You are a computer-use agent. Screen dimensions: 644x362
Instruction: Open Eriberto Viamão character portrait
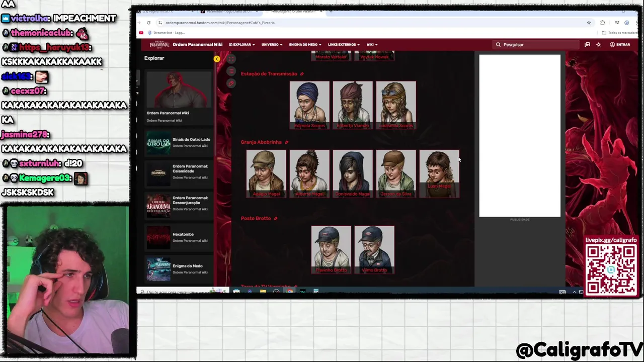353,105
